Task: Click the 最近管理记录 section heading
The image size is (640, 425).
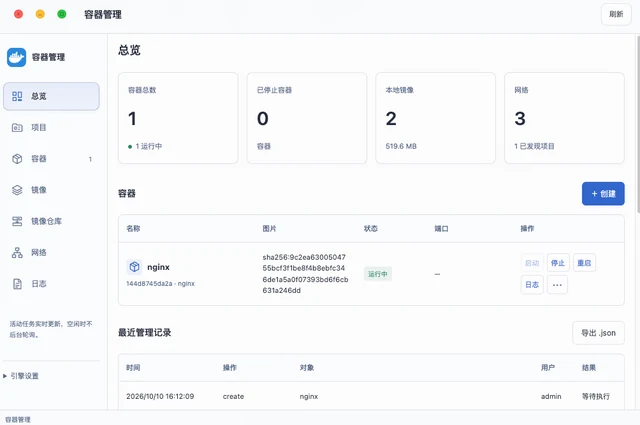Action: point(144,332)
